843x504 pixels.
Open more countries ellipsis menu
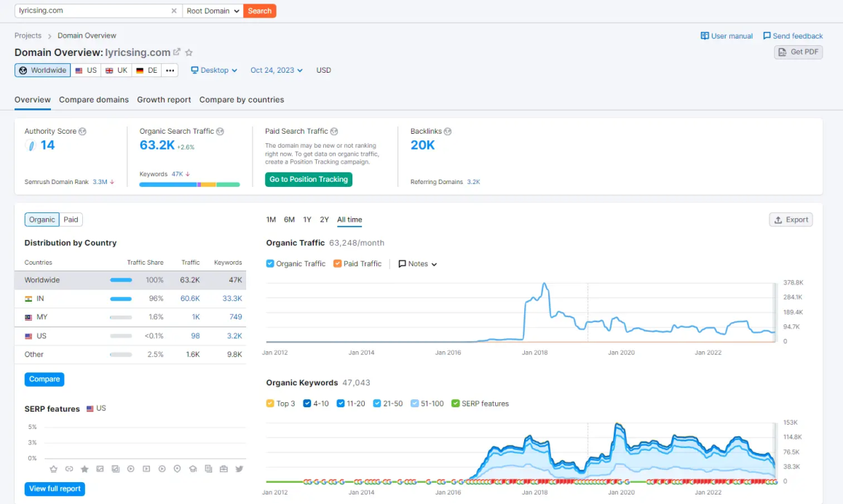(x=170, y=71)
